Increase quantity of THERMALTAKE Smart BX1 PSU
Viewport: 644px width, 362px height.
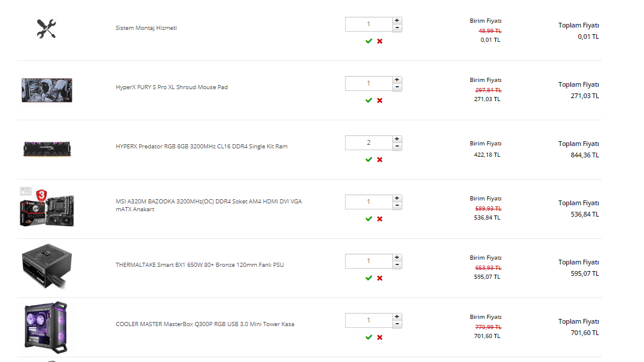[x=397, y=257]
